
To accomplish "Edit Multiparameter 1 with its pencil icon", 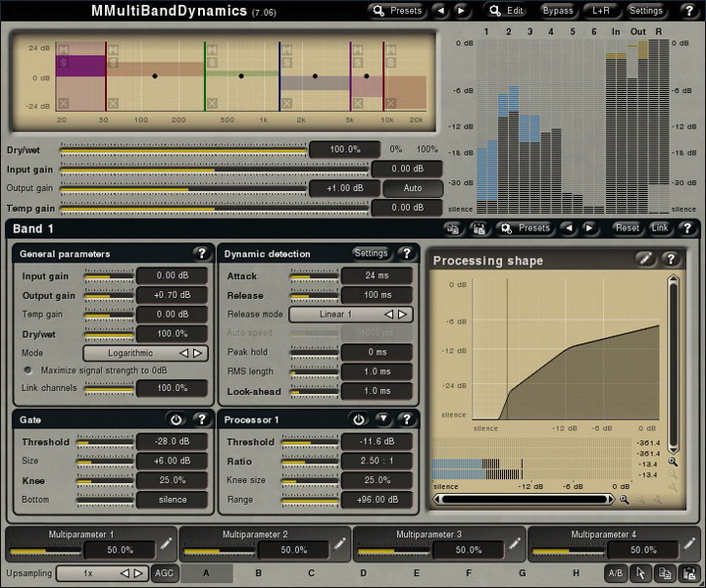I will (x=166, y=543).
